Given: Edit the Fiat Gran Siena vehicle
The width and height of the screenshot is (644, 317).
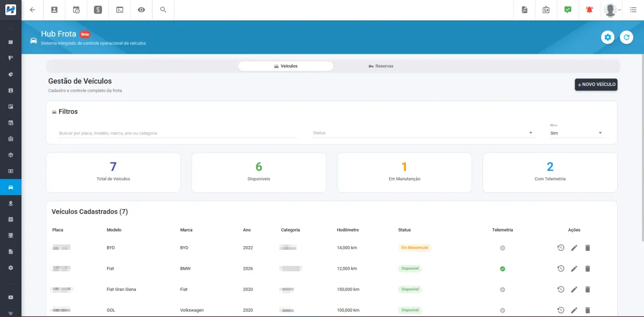Looking at the screenshot, I should tap(574, 289).
